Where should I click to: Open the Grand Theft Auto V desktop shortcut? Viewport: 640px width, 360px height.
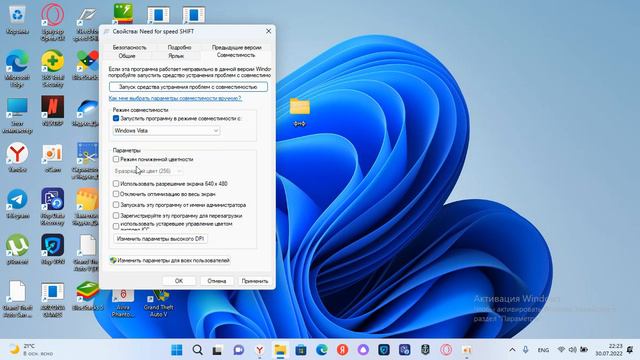tap(158, 304)
